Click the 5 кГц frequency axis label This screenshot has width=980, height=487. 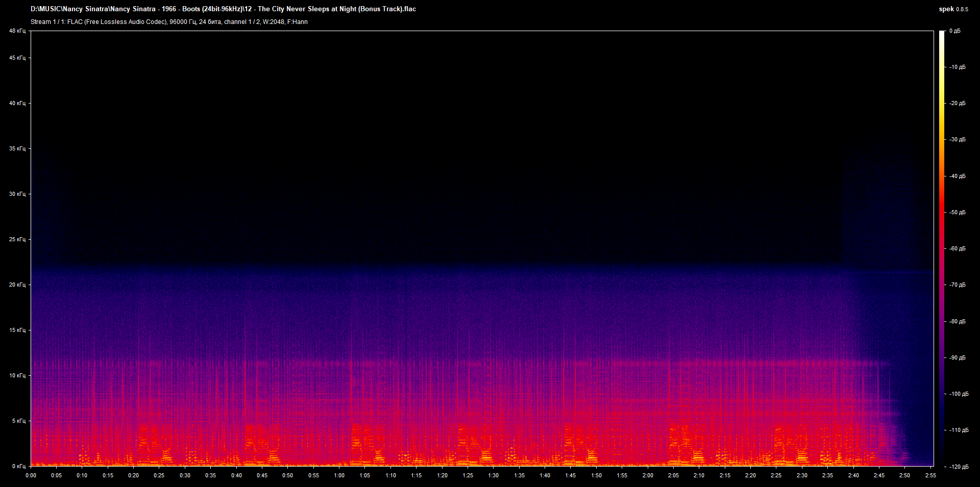[x=19, y=421]
